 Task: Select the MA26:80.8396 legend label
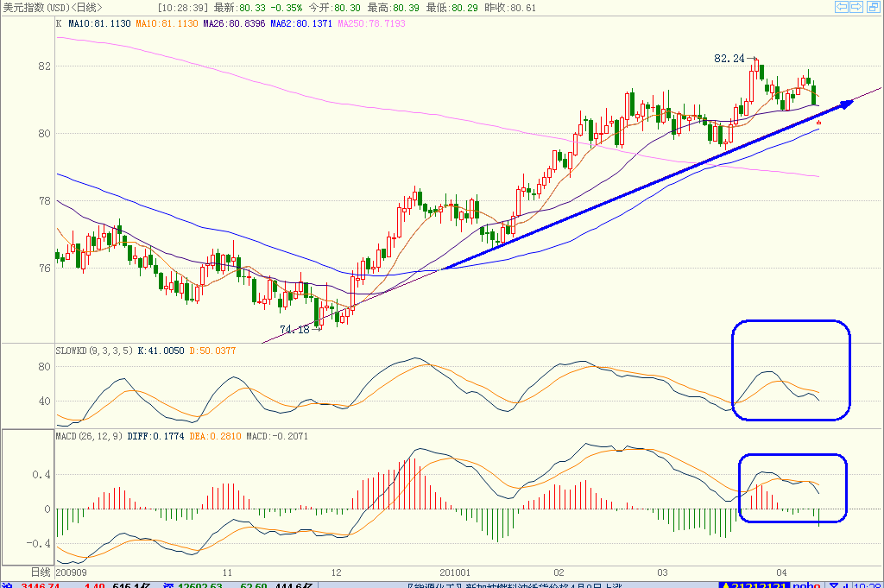234,23
